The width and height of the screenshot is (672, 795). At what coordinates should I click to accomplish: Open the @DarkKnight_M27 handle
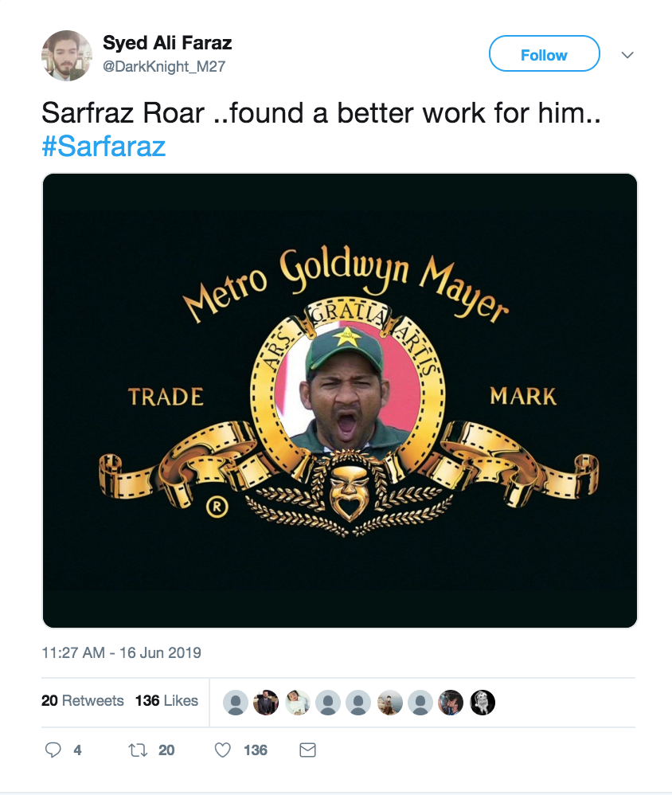[x=165, y=67]
